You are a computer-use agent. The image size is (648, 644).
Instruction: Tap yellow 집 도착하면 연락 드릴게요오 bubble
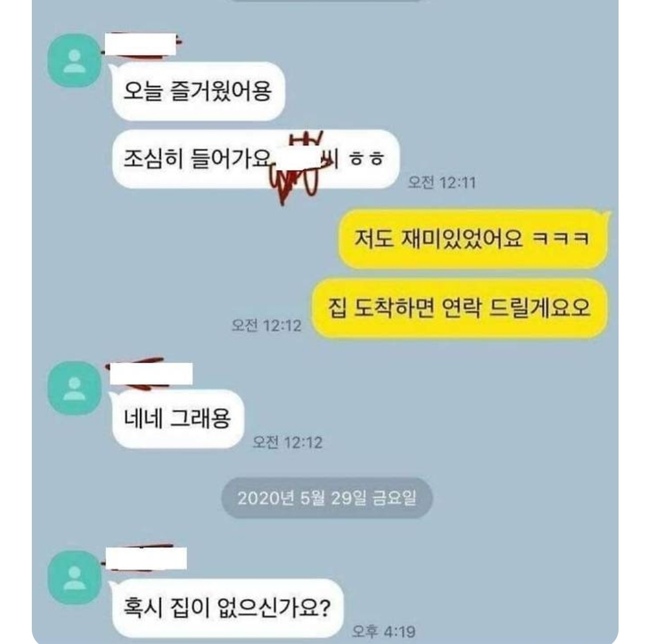coord(459,308)
